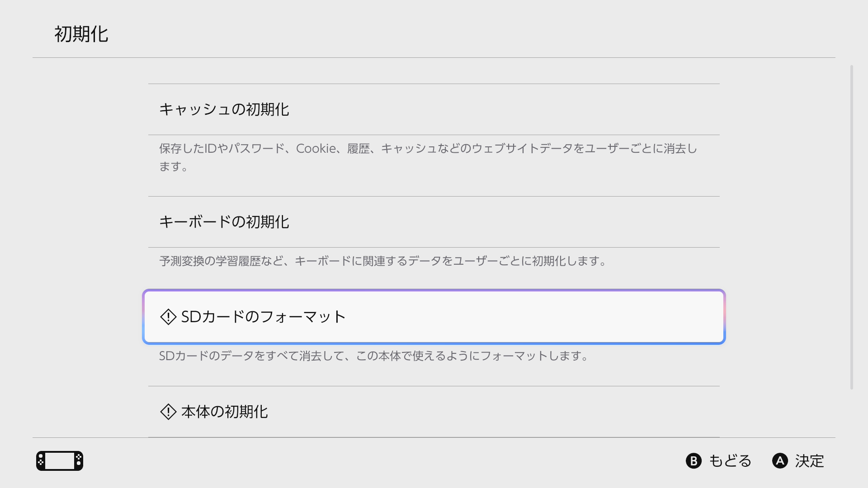Screen dimensions: 868x488
Task: Click the controller battery indicator icon
Action: tap(59, 461)
